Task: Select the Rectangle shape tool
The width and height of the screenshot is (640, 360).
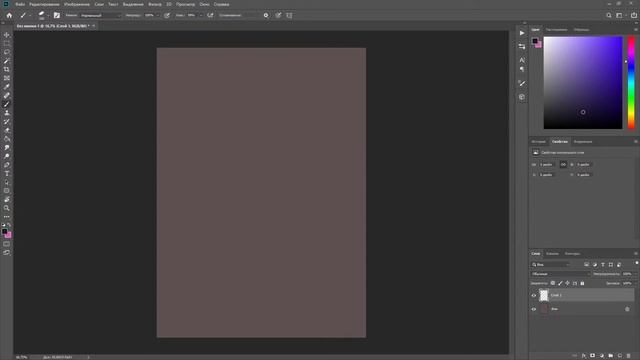Action: point(7,191)
